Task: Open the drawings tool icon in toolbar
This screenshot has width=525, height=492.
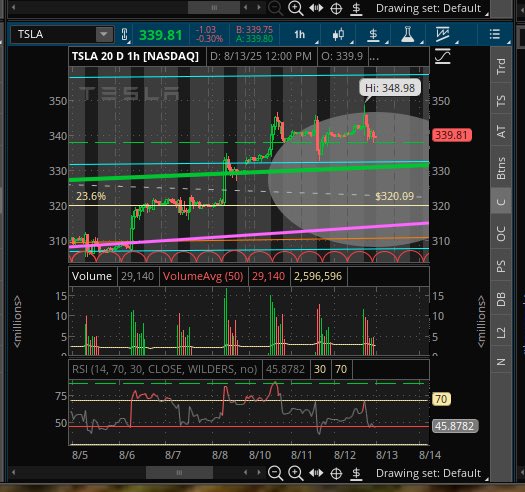Action: pyautogui.click(x=442, y=34)
